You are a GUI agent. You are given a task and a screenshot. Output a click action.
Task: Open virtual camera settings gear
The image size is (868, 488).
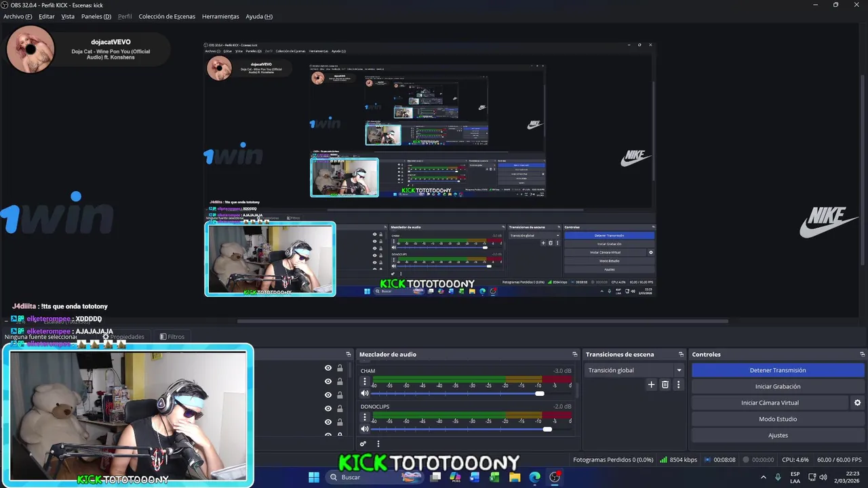coord(857,403)
